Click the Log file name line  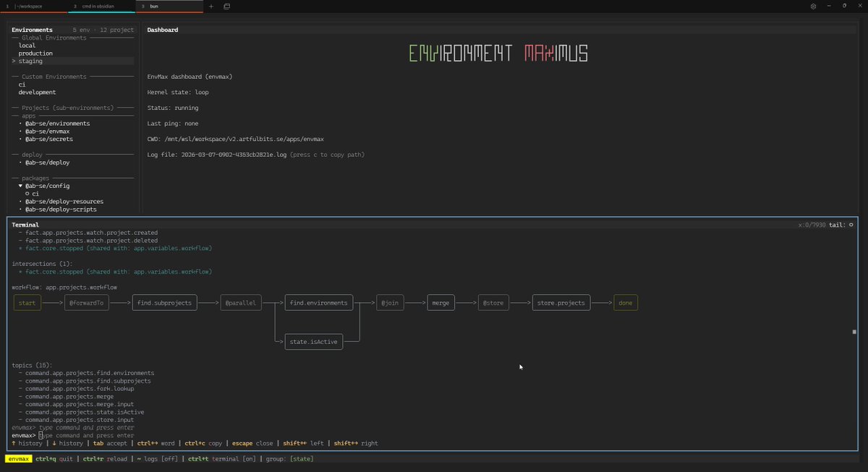(x=255, y=155)
